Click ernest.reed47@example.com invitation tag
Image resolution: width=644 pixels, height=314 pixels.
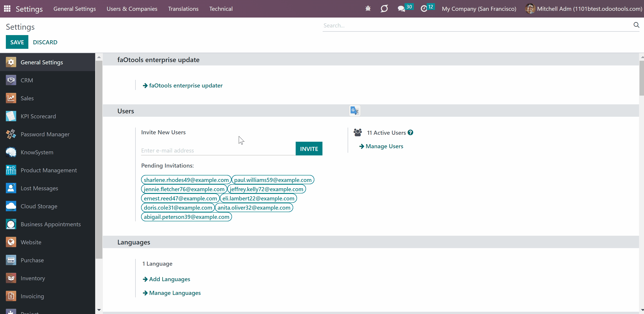180,198
